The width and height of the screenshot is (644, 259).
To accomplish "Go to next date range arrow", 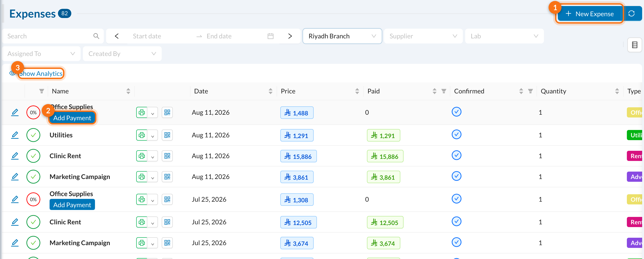I will coord(290,36).
